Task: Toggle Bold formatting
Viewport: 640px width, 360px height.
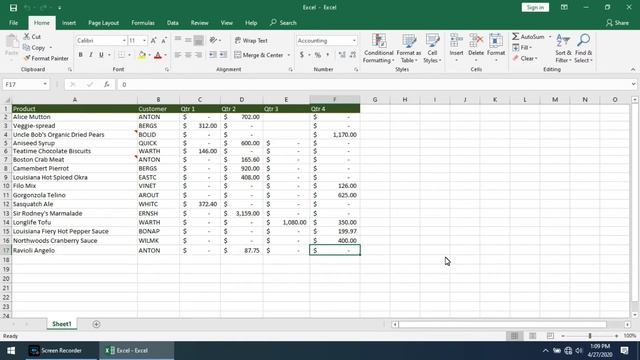Action: [x=80, y=55]
